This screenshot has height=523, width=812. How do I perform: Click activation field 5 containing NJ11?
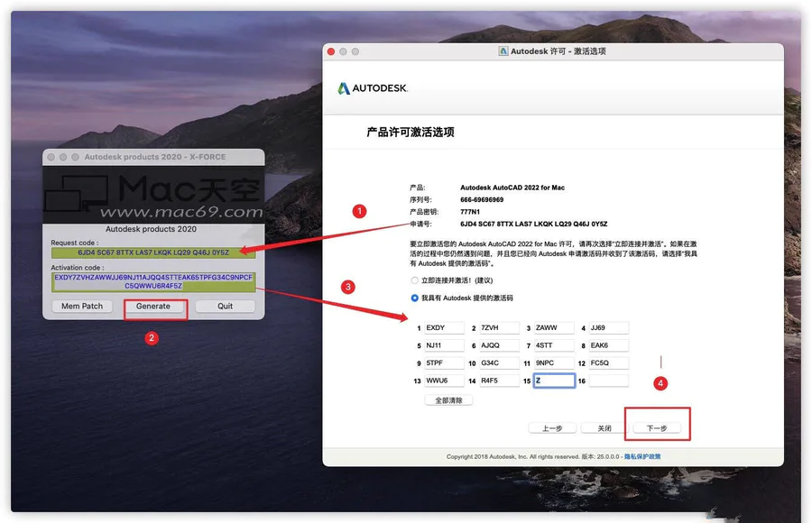[444, 346]
